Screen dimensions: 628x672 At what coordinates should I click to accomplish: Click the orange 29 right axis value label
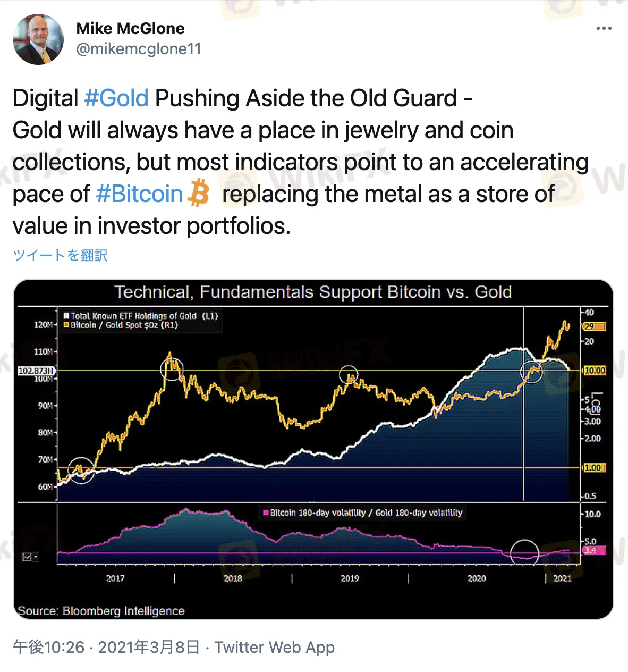594,326
